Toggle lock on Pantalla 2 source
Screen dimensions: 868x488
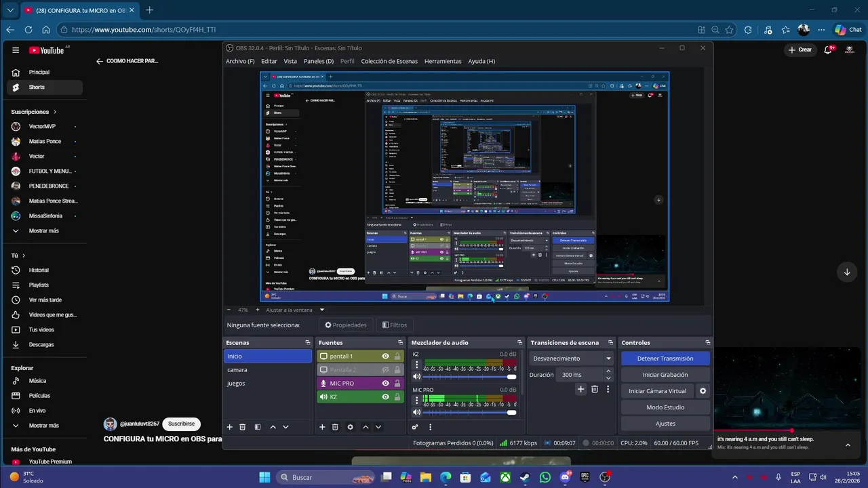pyautogui.click(x=397, y=370)
